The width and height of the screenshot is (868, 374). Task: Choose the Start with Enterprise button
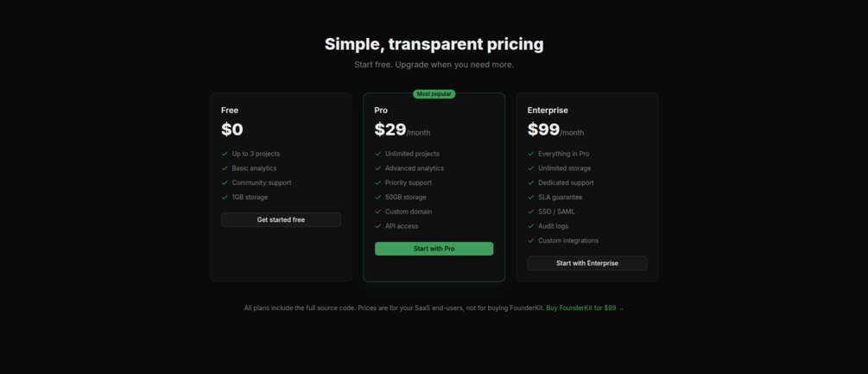point(587,263)
